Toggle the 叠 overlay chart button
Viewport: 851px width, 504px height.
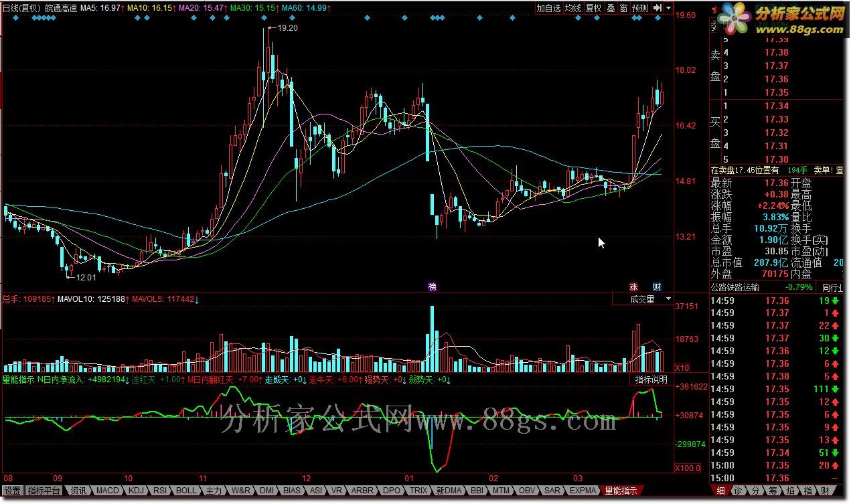(611, 8)
